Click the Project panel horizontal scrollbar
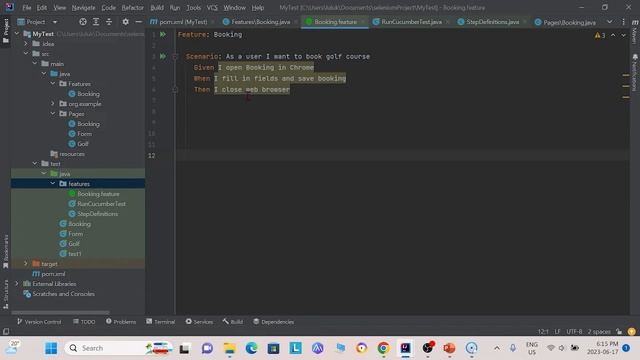Viewport: 640px width, 360px height. [x=60, y=313]
